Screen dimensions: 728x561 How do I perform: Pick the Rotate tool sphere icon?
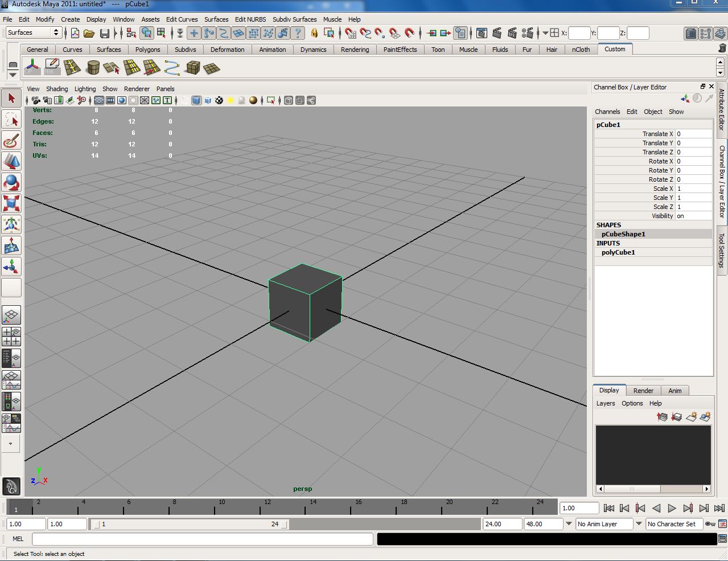(11, 183)
